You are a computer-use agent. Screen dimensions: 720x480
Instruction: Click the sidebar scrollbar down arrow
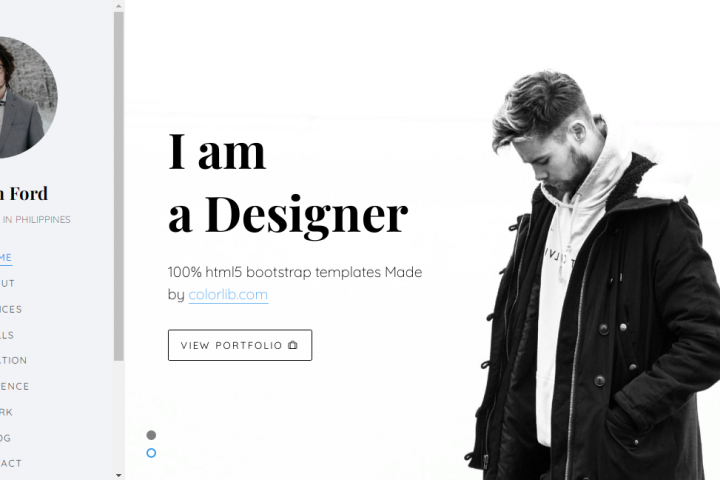(119, 475)
